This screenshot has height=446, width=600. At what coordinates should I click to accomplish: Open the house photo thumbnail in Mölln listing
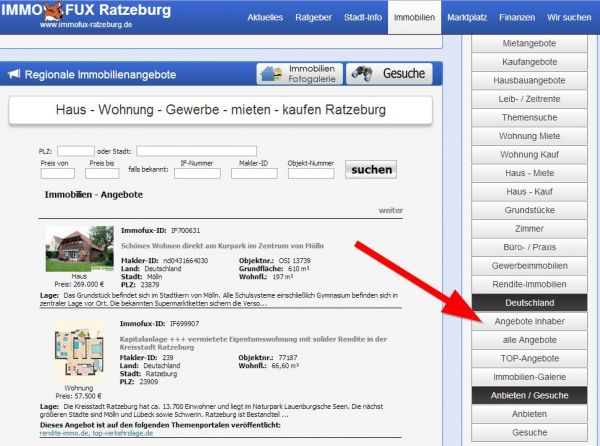tap(79, 250)
